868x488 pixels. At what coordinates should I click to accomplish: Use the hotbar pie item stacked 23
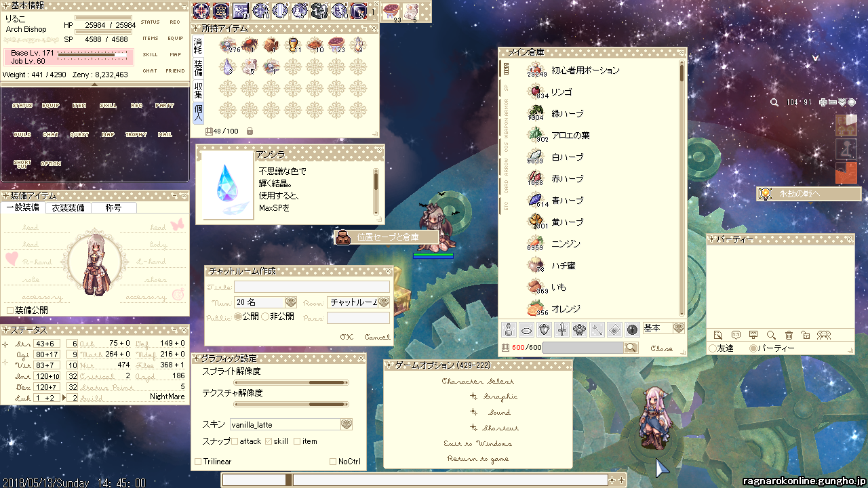coord(391,12)
